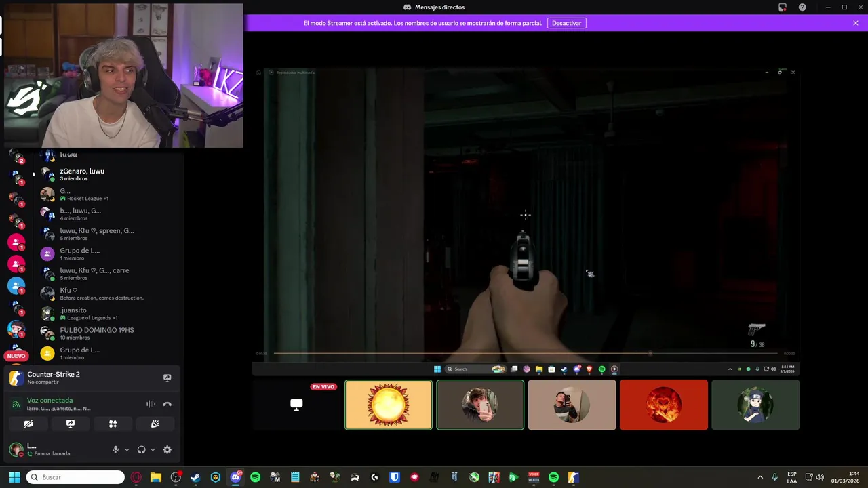Open the Kfu direct message
868x488 pixels.
coord(108,293)
